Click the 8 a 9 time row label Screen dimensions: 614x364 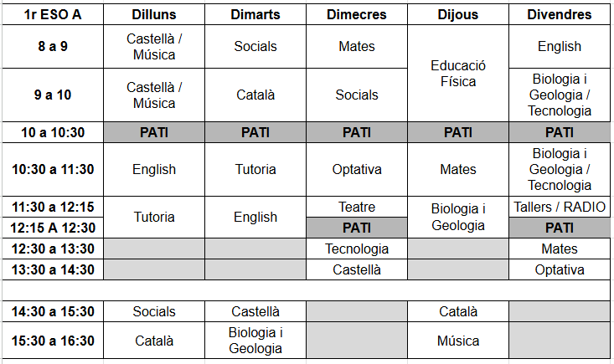pos(52,47)
